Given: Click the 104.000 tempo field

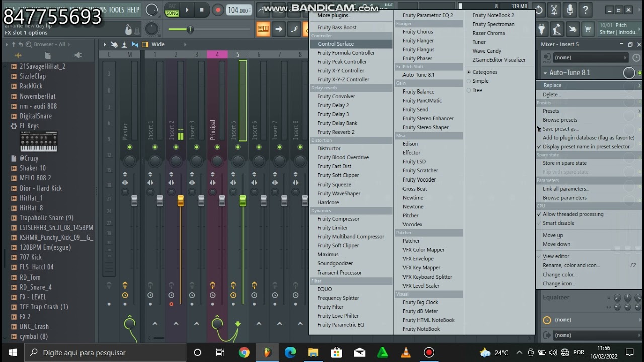Looking at the screenshot, I should click(x=238, y=10).
